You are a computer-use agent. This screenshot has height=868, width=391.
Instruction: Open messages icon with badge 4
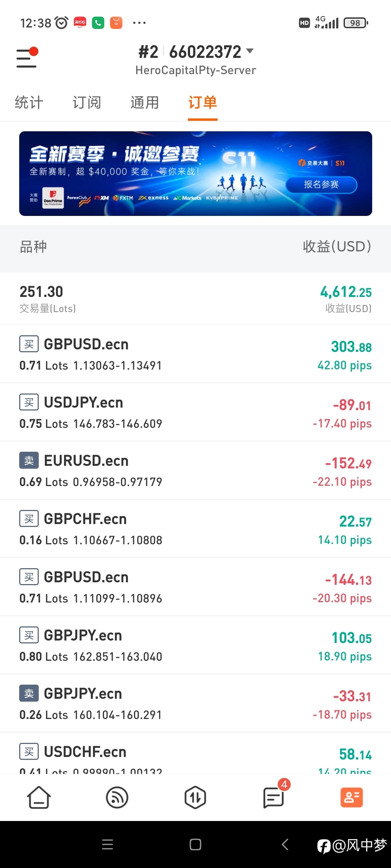click(x=273, y=797)
